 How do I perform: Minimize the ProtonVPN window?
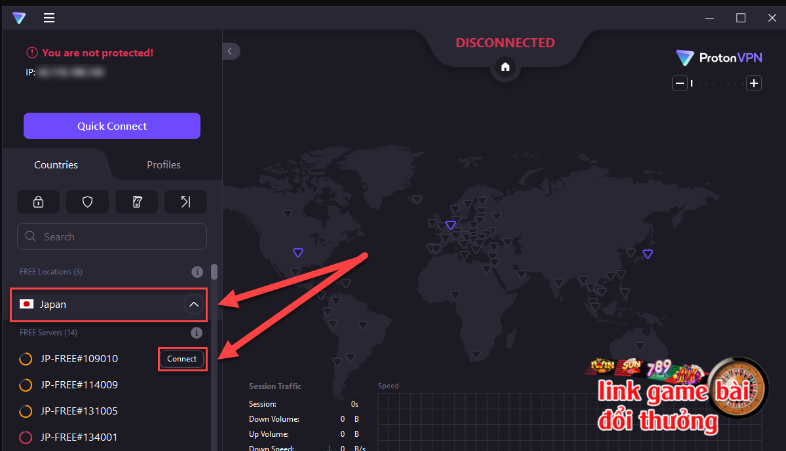(709, 18)
